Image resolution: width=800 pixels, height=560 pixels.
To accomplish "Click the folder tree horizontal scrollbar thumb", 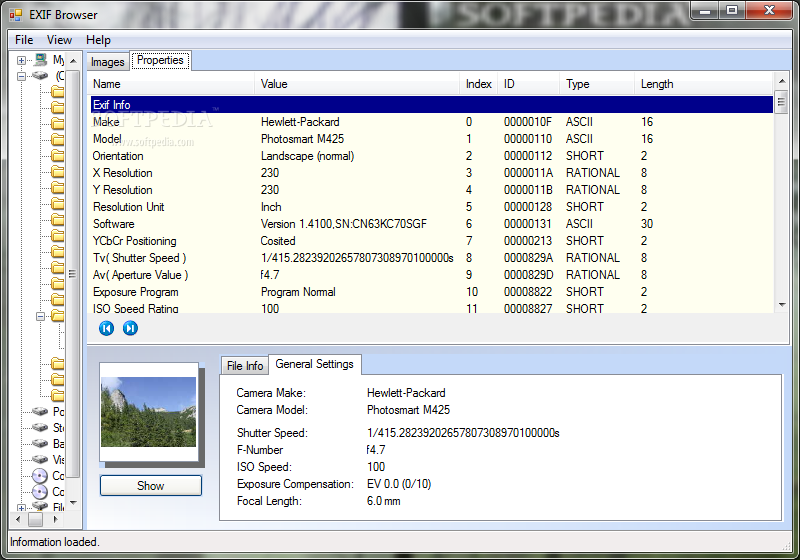I will [x=35, y=519].
